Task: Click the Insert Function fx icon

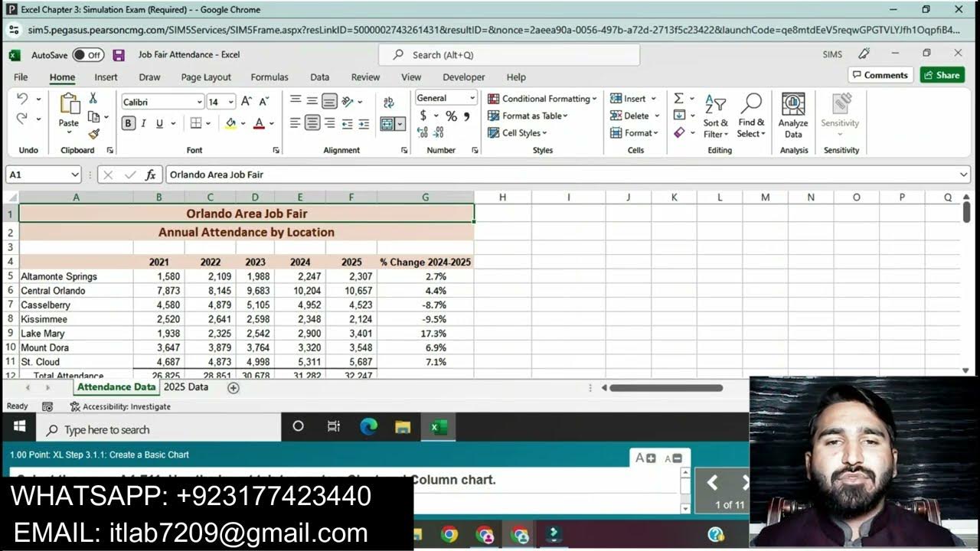Action: click(151, 174)
